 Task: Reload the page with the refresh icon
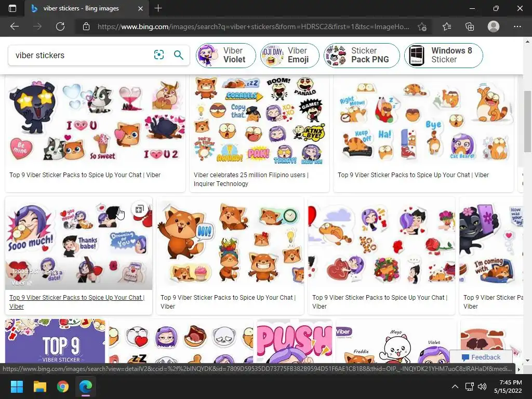(x=60, y=26)
